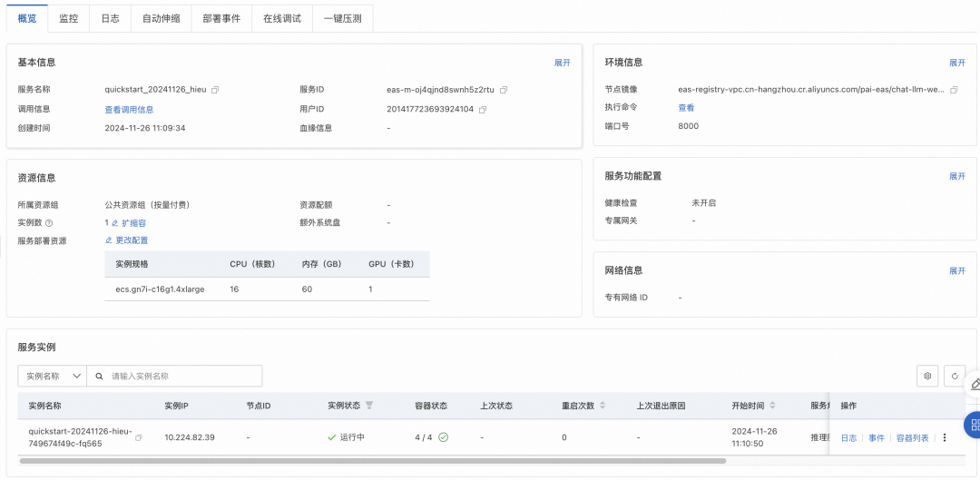Expand the 环境信息 section
The image size is (980, 480).
click(x=957, y=63)
